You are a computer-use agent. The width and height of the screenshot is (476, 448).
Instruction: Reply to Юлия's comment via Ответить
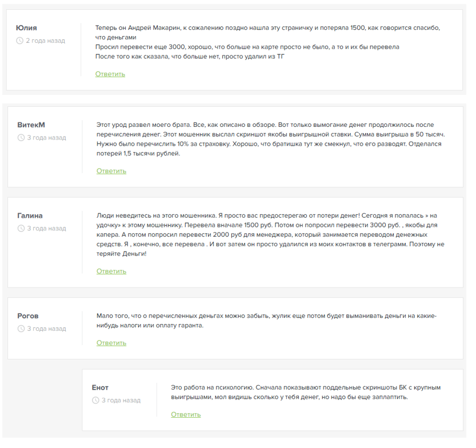pos(110,74)
